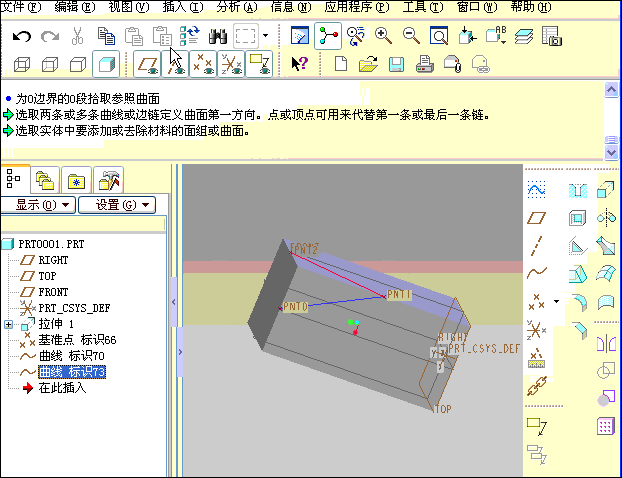Click the selection box icon
Image resolution: width=622 pixels, height=478 pixels.
pyautogui.click(x=246, y=36)
